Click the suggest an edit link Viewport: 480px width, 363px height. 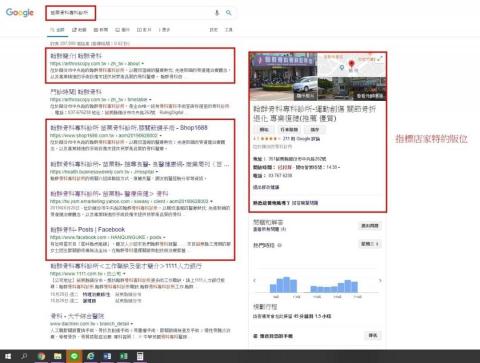point(266,187)
